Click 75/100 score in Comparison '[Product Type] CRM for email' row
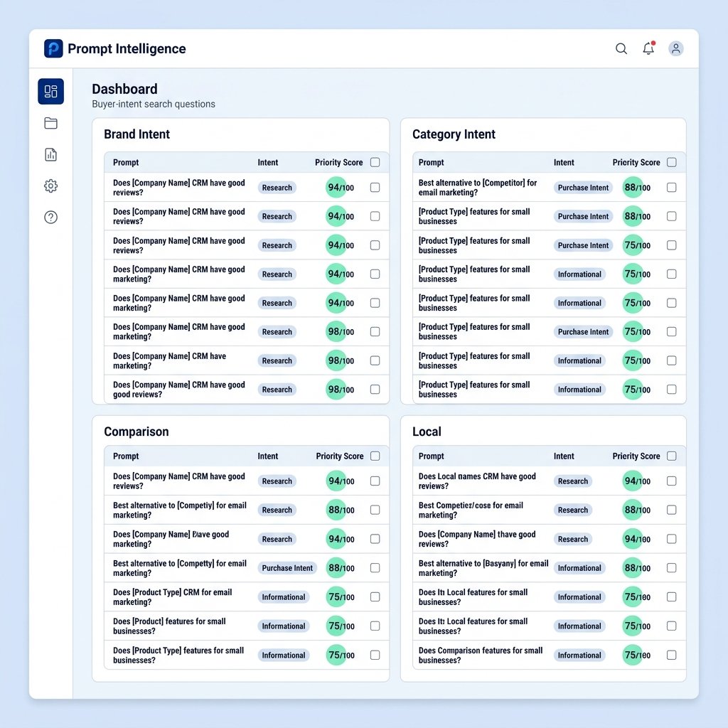This screenshot has height=728, width=728. coord(341,597)
